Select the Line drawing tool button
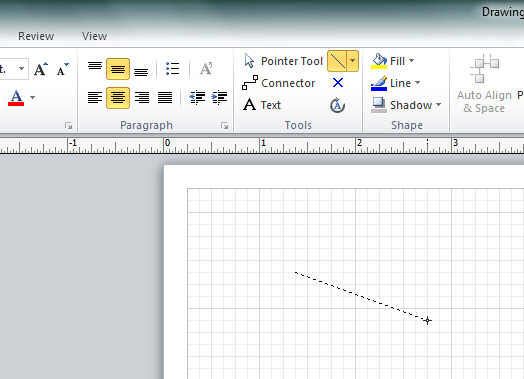The width and height of the screenshot is (524, 379). [x=337, y=61]
